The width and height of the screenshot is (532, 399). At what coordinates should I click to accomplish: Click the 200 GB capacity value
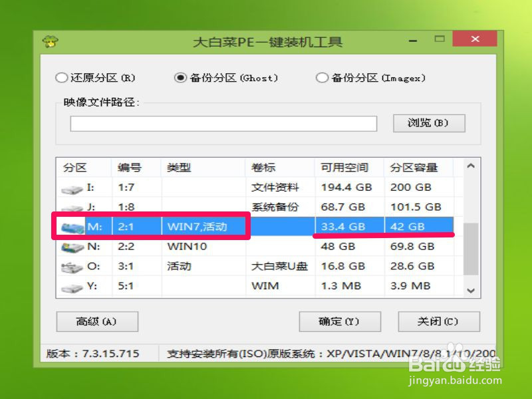410,188
